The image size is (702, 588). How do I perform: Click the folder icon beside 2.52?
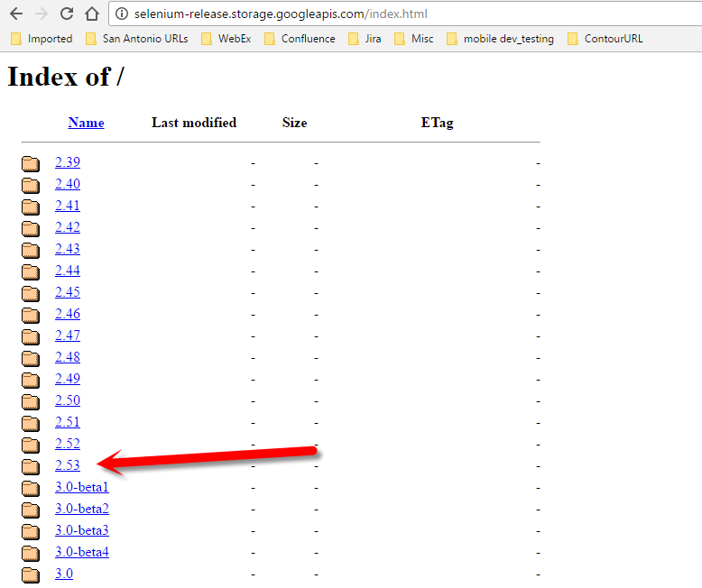point(31,445)
